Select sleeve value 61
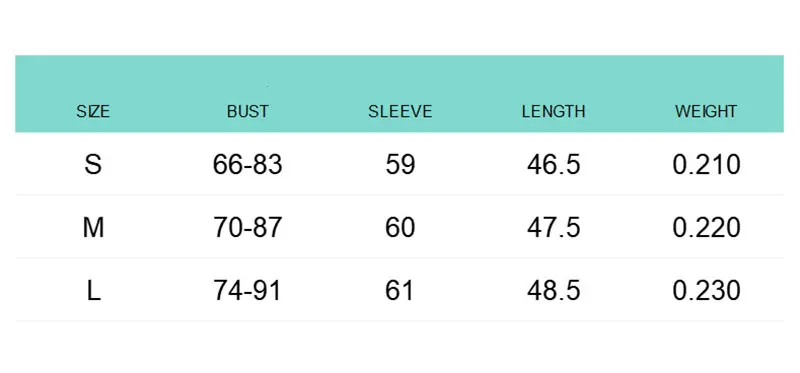The width and height of the screenshot is (800, 373). click(x=399, y=291)
